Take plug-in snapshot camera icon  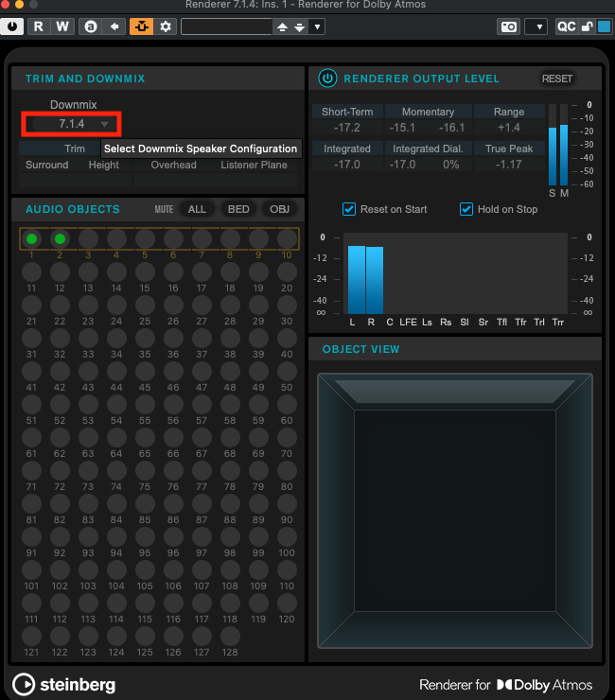[x=508, y=26]
